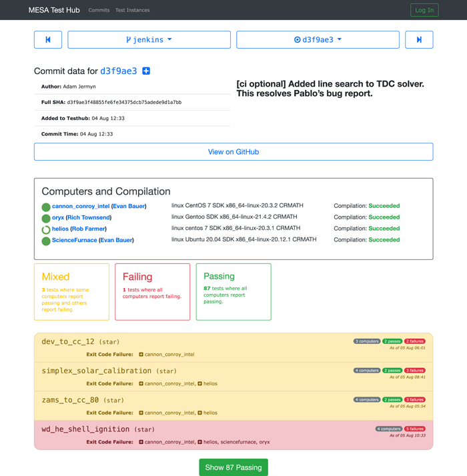The width and height of the screenshot is (467, 476).
Task: Go to the previous commit arrow button
Action: click(48, 40)
